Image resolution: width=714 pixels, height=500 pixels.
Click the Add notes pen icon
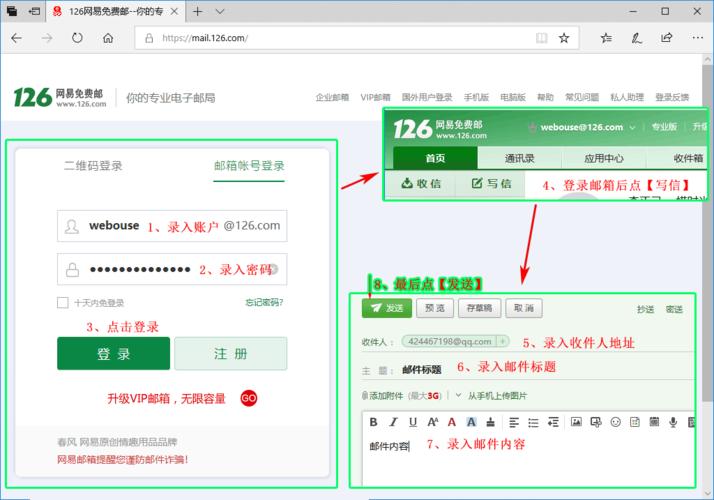coord(637,38)
